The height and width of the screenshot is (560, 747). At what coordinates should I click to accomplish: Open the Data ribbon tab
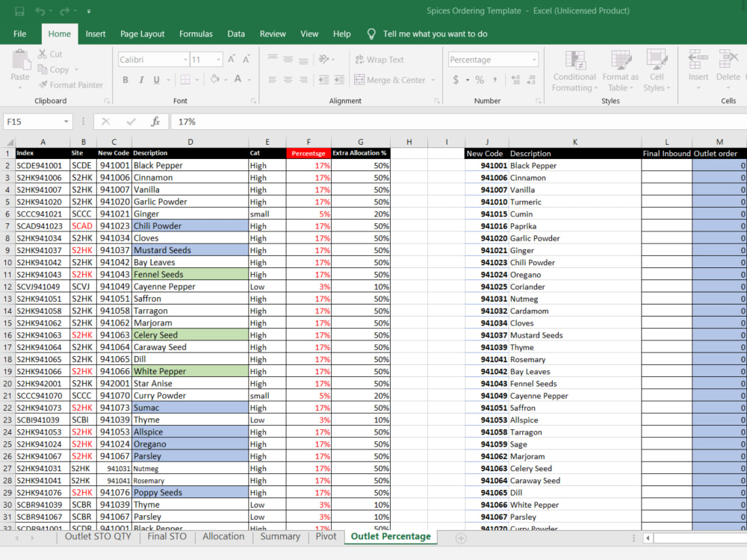(236, 34)
